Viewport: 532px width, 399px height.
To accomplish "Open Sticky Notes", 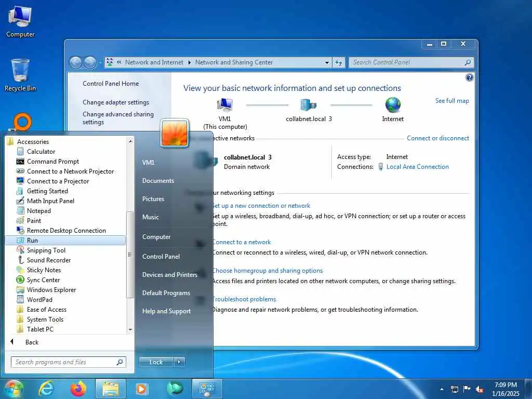I will tap(44, 270).
